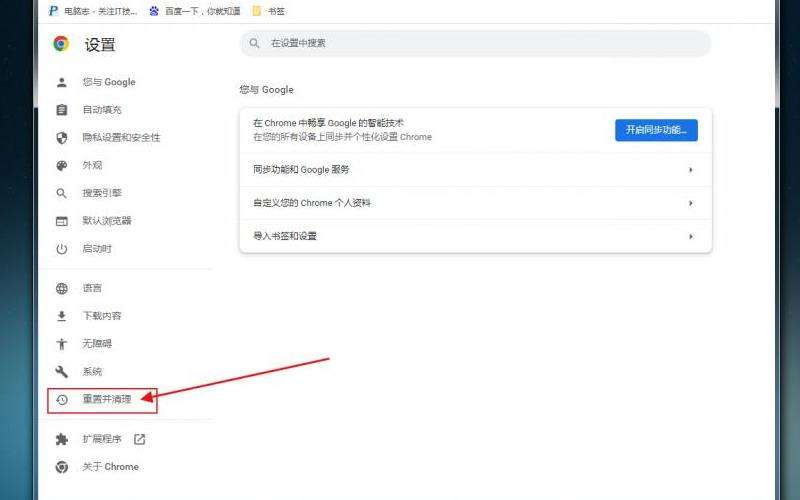This screenshot has height=500, width=800.
Task: Click the Chrome logo beside 设置
Action: tap(61, 44)
